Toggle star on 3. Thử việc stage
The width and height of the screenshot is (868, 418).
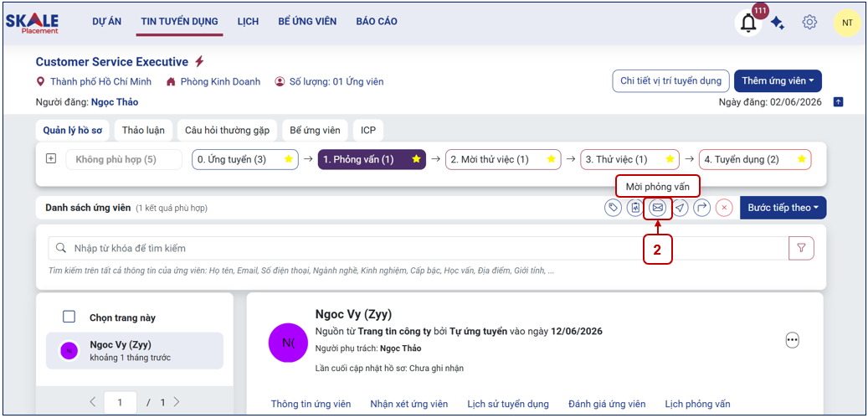[x=670, y=159]
